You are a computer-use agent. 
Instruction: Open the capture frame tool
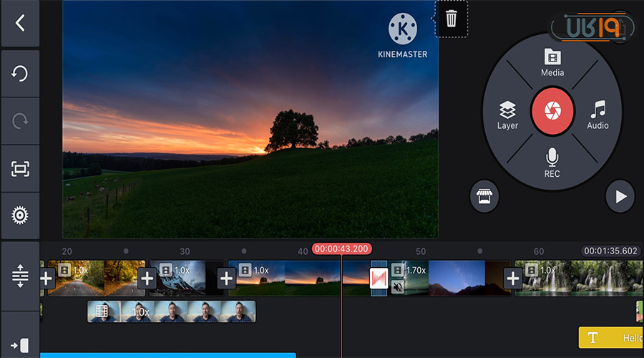coord(20,168)
